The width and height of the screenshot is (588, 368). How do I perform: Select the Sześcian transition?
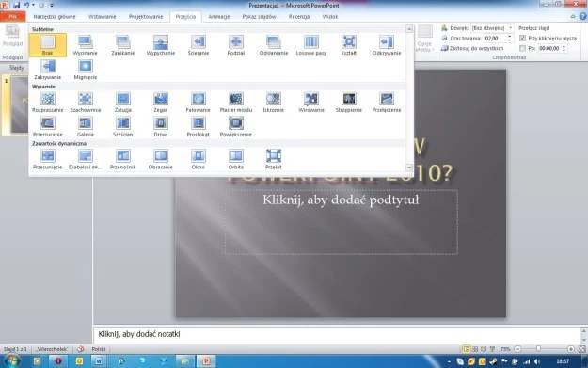(x=123, y=126)
